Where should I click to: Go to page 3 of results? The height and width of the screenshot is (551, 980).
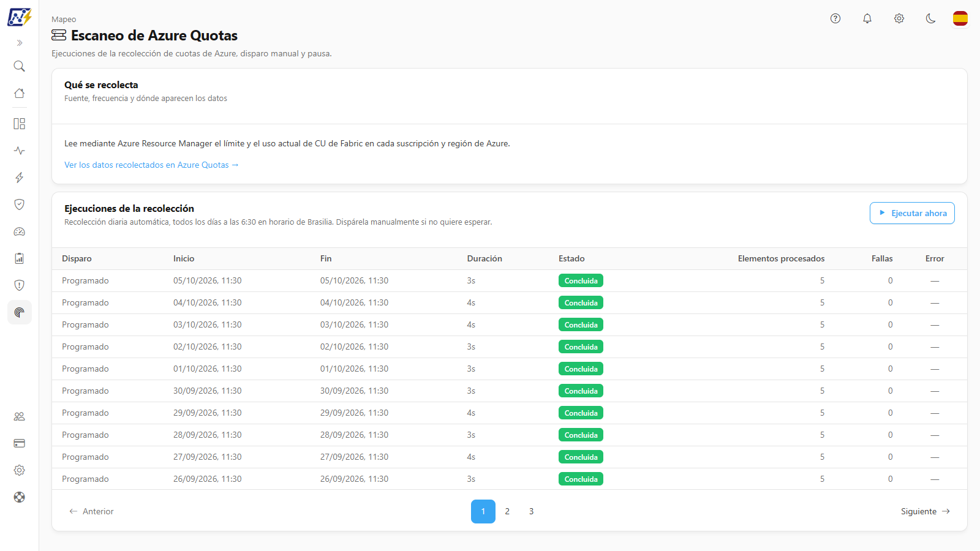[x=531, y=511]
